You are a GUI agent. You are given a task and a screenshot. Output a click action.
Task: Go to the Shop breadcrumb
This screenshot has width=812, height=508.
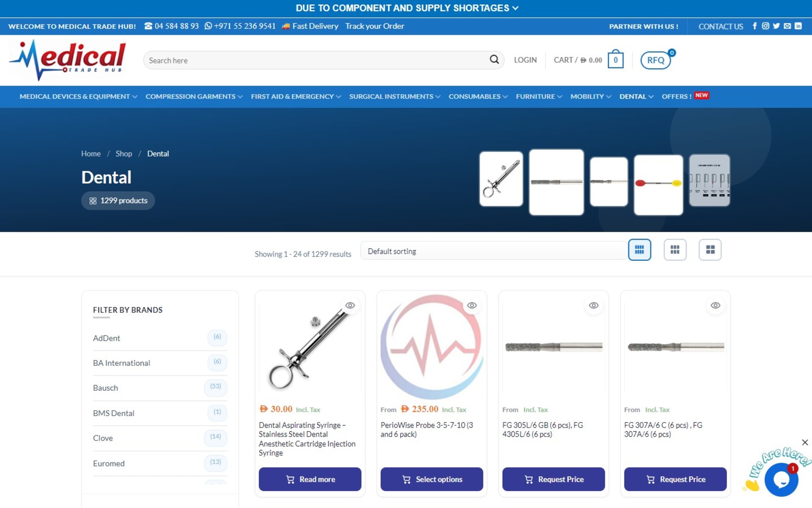tap(123, 154)
